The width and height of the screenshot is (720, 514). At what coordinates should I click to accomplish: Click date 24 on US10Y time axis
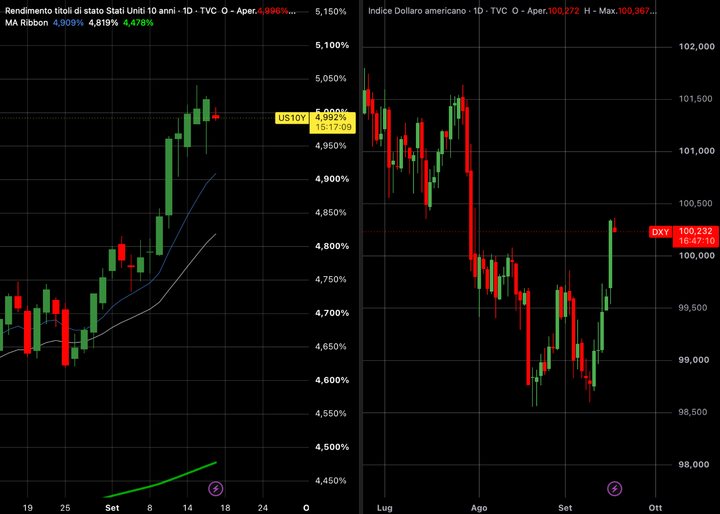(263, 508)
